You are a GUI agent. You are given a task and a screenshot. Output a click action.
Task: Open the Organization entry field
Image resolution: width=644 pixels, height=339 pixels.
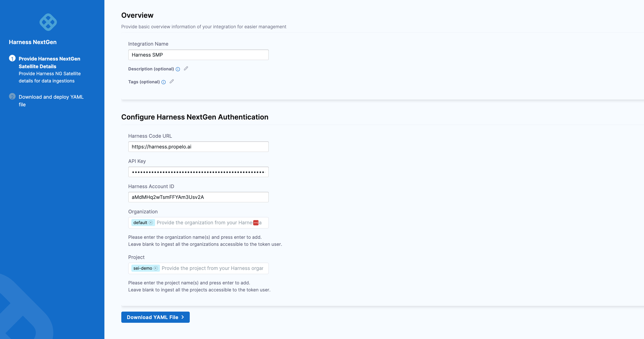208,223
